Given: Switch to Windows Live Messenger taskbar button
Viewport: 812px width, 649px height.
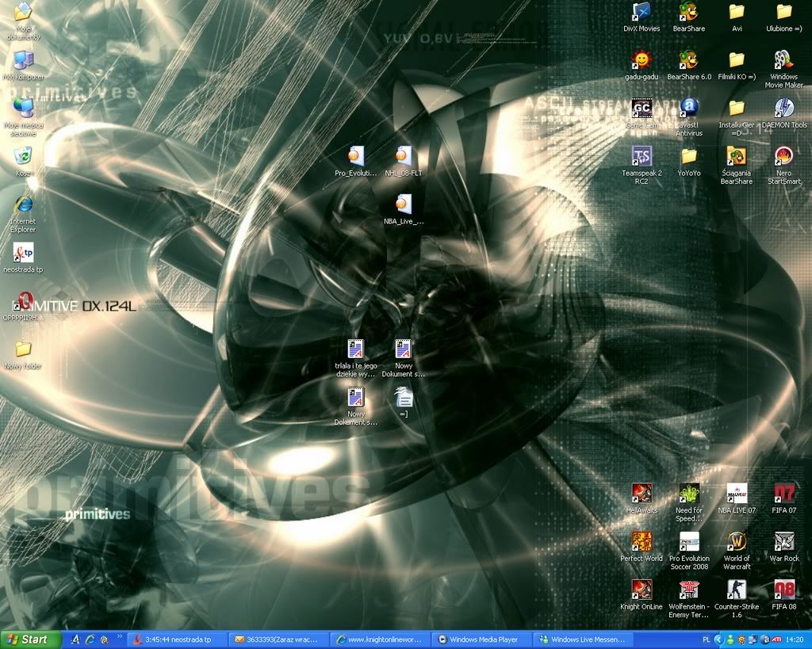Looking at the screenshot, I should pyautogui.click(x=583, y=639).
